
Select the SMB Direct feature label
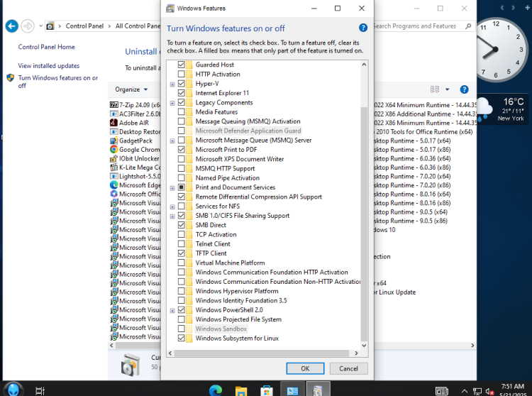[211, 225]
